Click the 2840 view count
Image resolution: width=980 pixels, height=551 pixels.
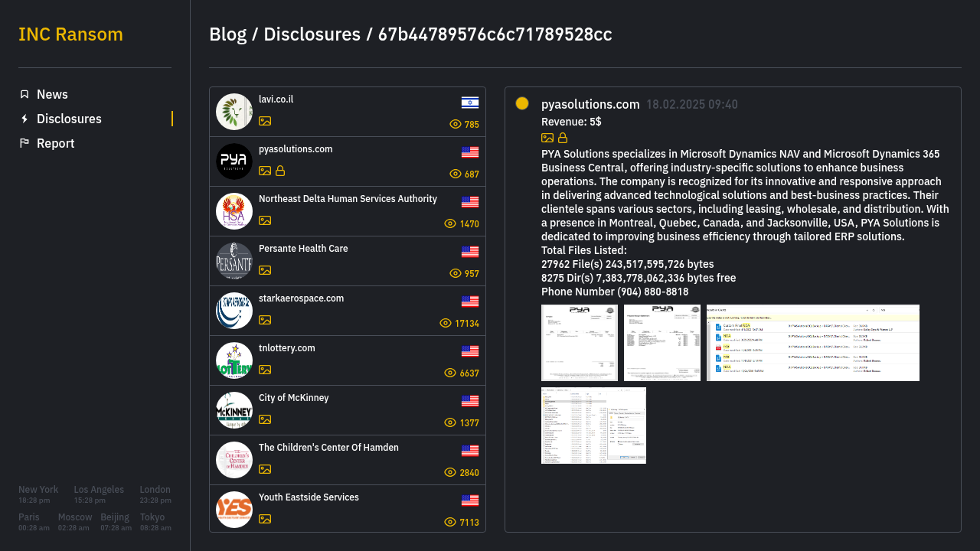click(x=469, y=473)
